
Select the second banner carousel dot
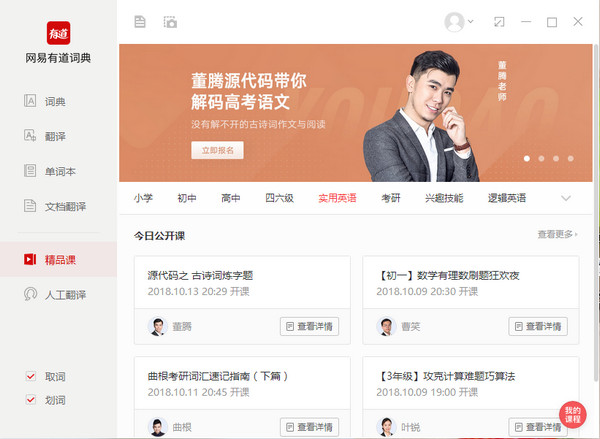coord(541,158)
